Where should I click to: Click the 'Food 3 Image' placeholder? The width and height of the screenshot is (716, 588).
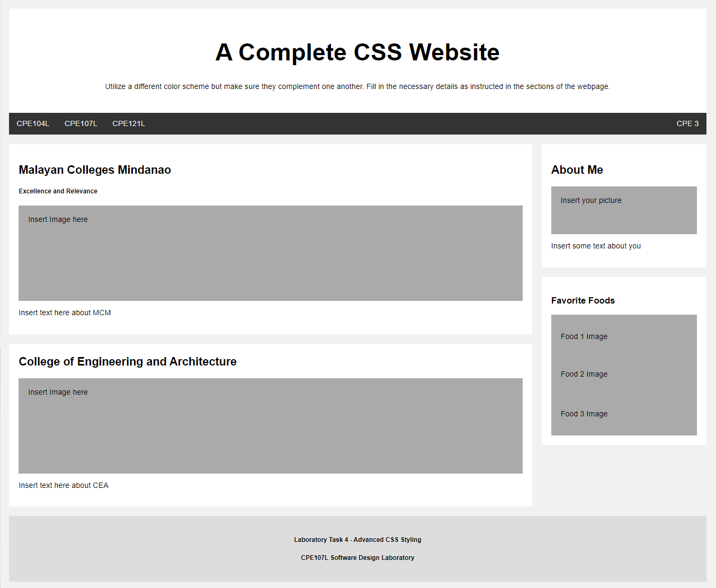584,414
